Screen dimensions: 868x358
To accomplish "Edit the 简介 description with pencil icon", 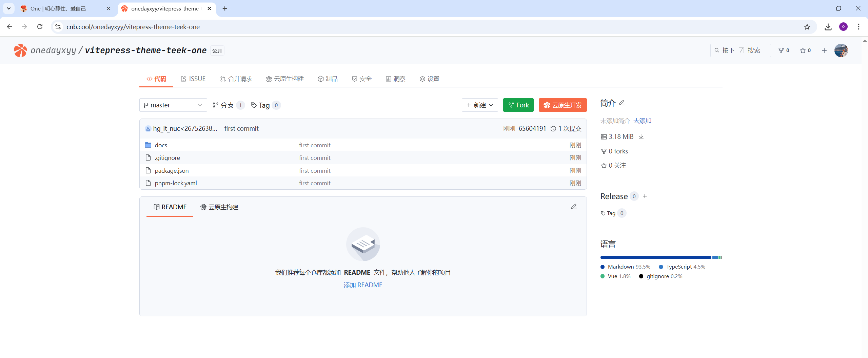I will click(x=622, y=103).
